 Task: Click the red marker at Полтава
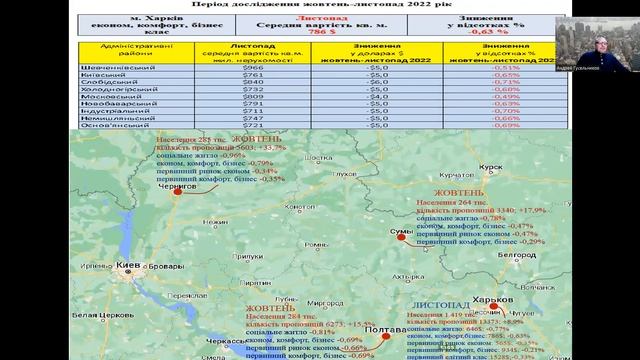386,336
